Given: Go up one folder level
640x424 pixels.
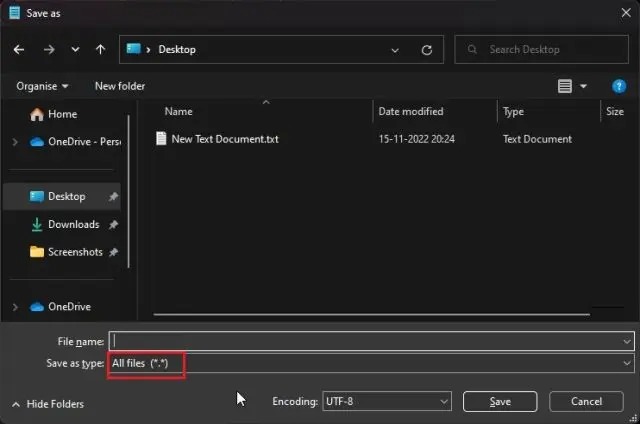Looking at the screenshot, I should (100, 50).
